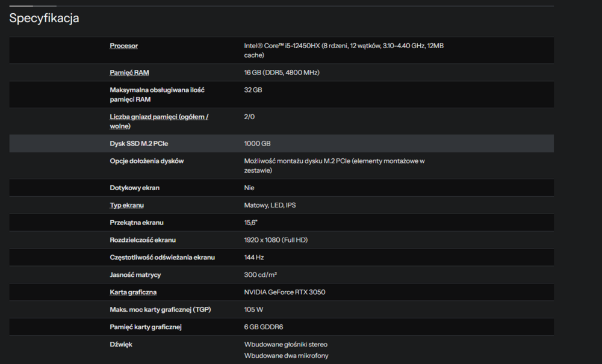Click the Opcje dołożenia dysków label
Viewport: 602px width, 364px height.
tap(147, 161)
